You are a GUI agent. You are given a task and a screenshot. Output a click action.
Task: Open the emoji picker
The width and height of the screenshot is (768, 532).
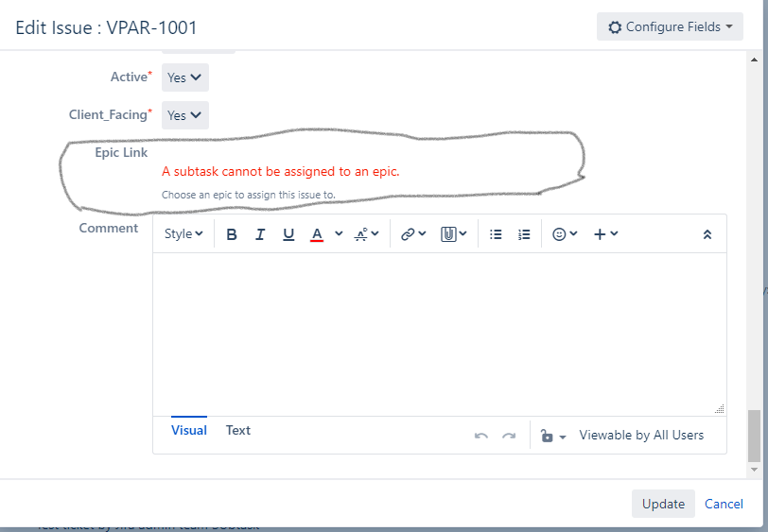click(559, 234)
